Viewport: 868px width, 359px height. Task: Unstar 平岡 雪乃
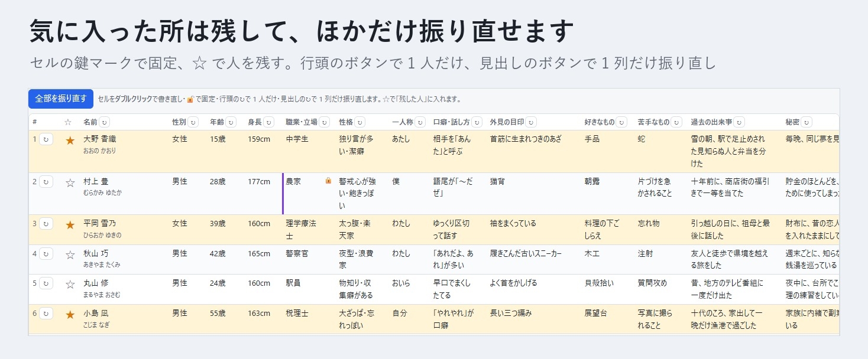point(70,224)
